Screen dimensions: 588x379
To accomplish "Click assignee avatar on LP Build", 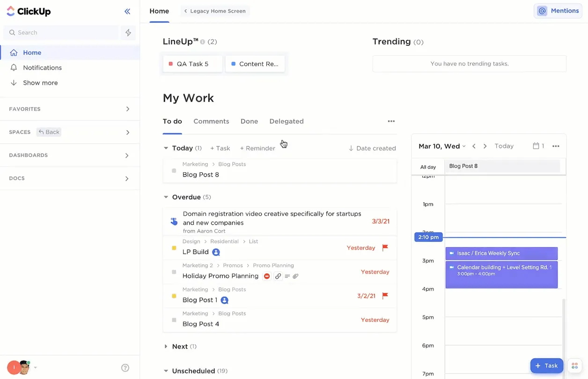I will click(x=216, y=252).
